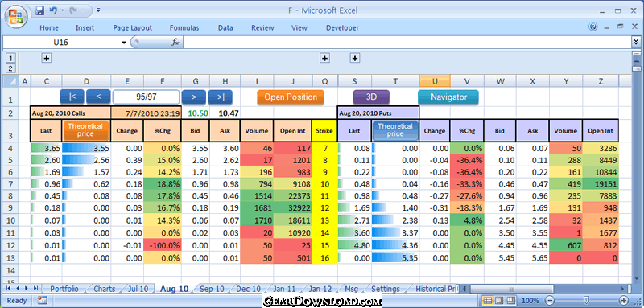Switch to Page Break Preview icon
The height and width of the screenshot is (308, 644).
point(510,300)
